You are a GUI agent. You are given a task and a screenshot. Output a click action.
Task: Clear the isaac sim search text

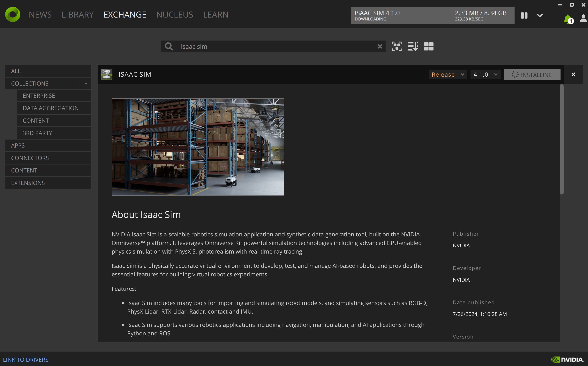[x=380, y=46]
